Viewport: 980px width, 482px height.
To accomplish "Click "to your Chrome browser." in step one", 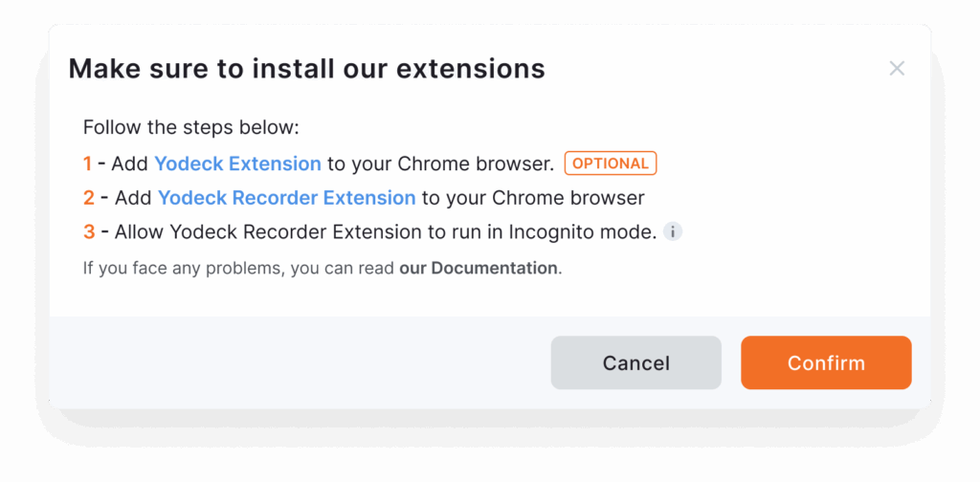I will coord(440,164).
